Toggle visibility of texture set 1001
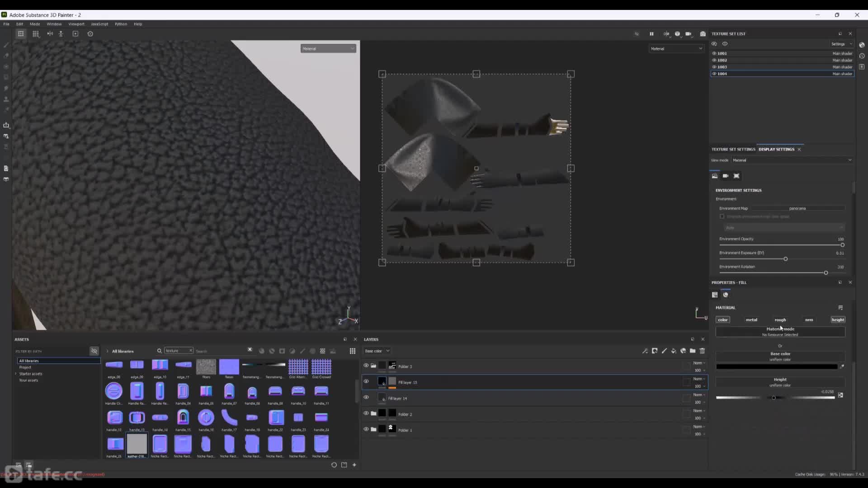The width and height of the screenshot is (868, 488). tap(714, 53)
